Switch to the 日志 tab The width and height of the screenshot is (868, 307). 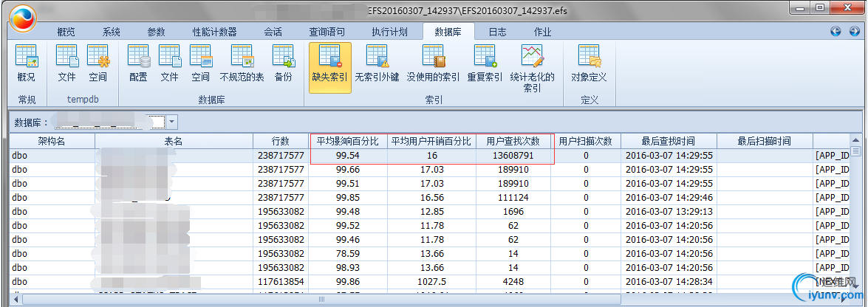[x=497, y=32]
